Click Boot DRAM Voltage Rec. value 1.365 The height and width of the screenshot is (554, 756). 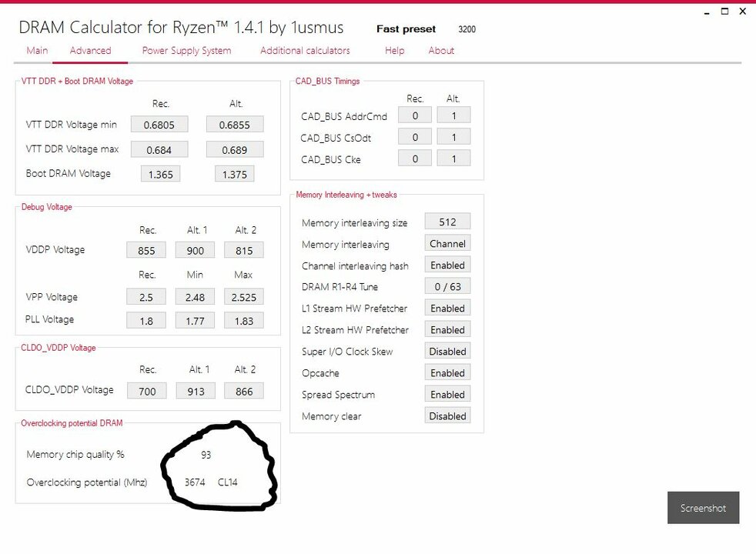161,175
